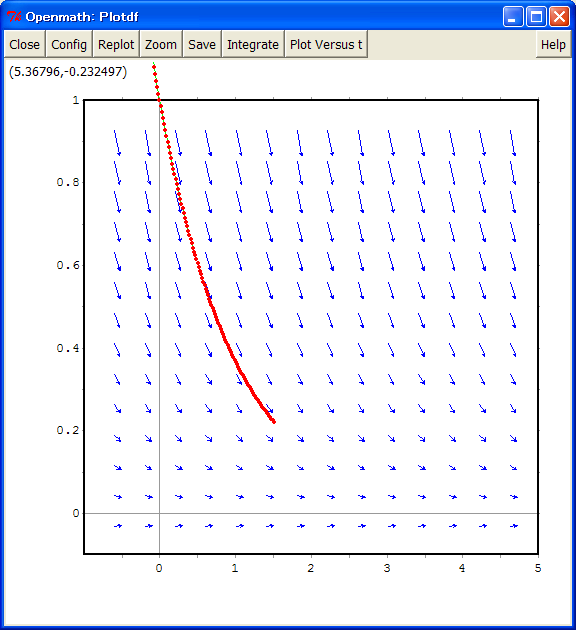Select the Zoom button
Viewport: 576px width, 630px height.
(161, 44)
